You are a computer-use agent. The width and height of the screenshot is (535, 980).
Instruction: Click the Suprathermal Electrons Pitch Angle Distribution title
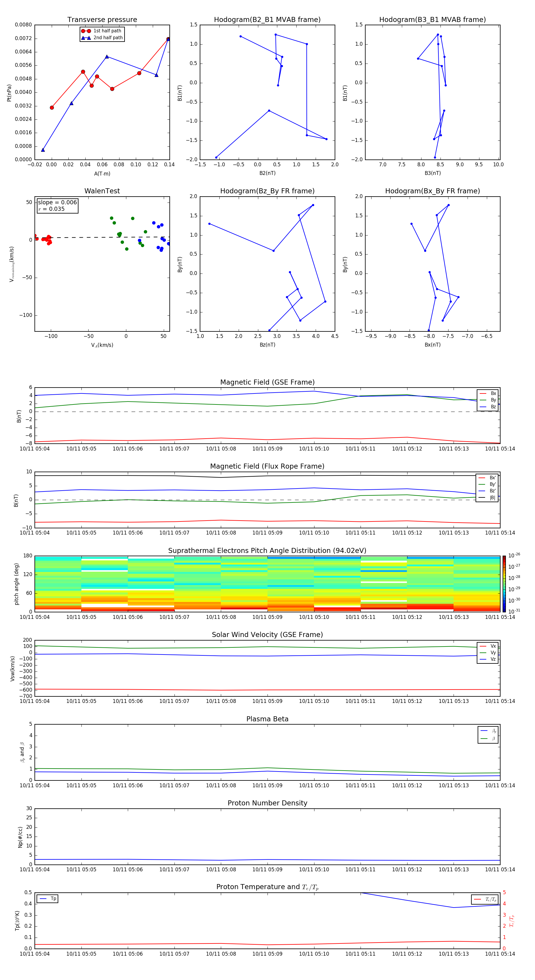point(267,551)
